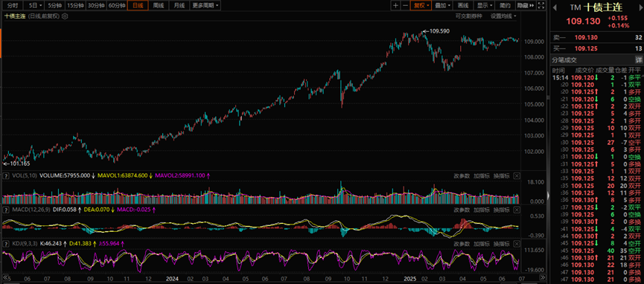Click the 买一 bid price 109.125 row

(596, 48)
